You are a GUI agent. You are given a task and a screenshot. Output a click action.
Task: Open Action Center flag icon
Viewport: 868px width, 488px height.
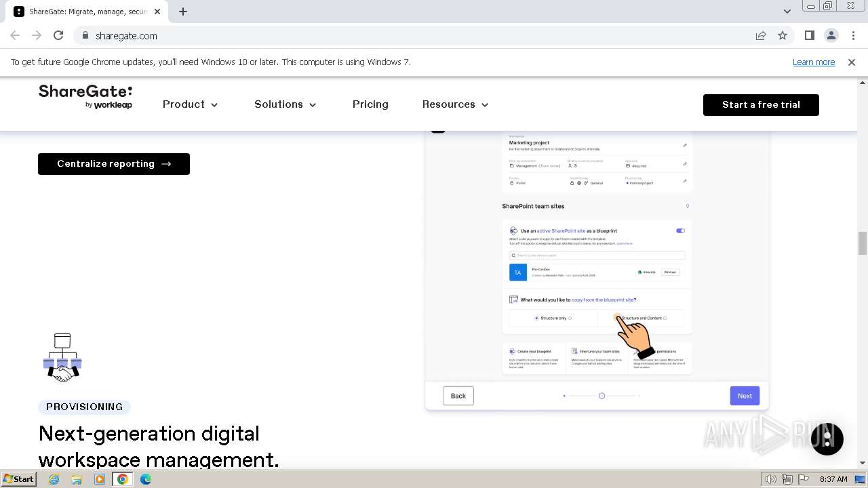[x=803, y=479]
